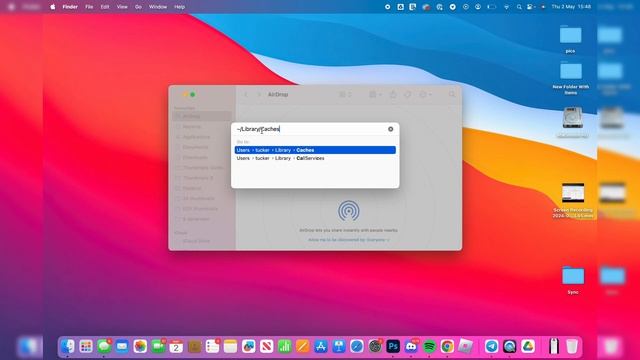Open Control Center icon in menu bar

pyautogui.click(x=531, y=7)
